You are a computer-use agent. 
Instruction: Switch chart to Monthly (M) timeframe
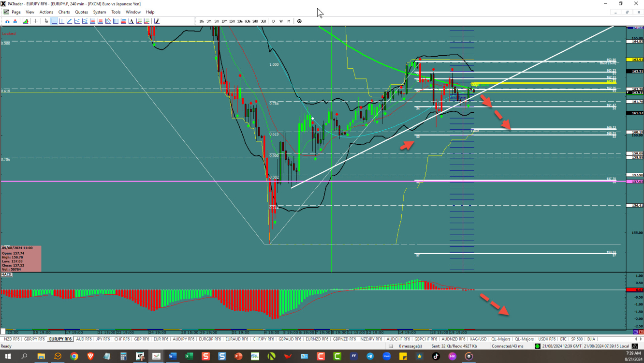tap(289, 21)
